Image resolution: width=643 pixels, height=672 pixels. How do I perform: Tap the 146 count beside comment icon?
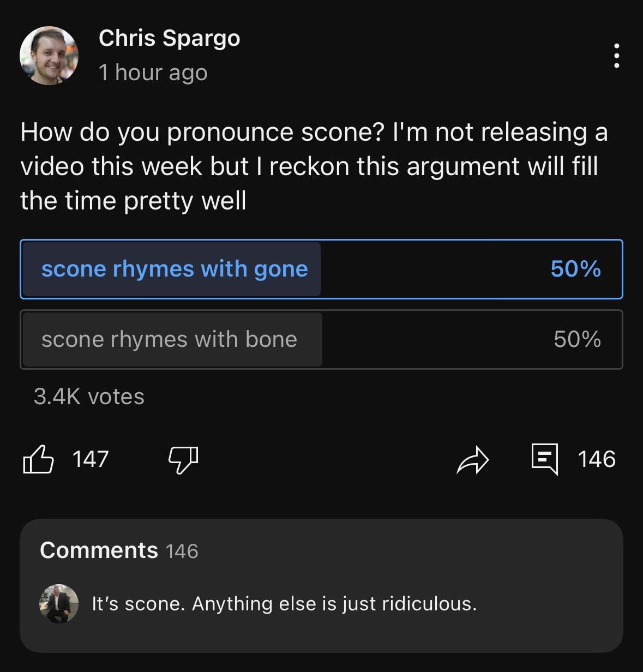click(597, 459)
